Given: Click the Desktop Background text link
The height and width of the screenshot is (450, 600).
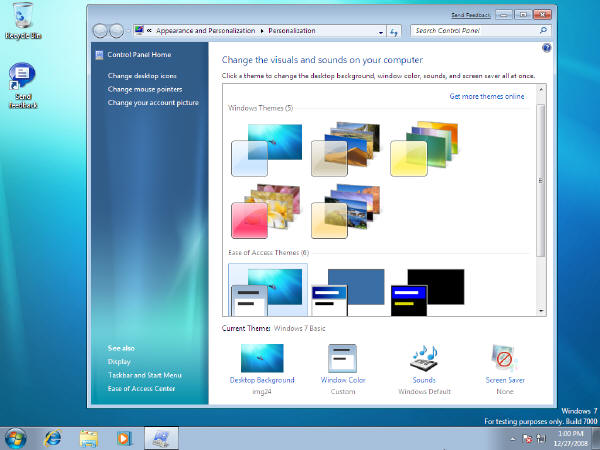Looking at the screenshot, I should [x=262, y=380].
